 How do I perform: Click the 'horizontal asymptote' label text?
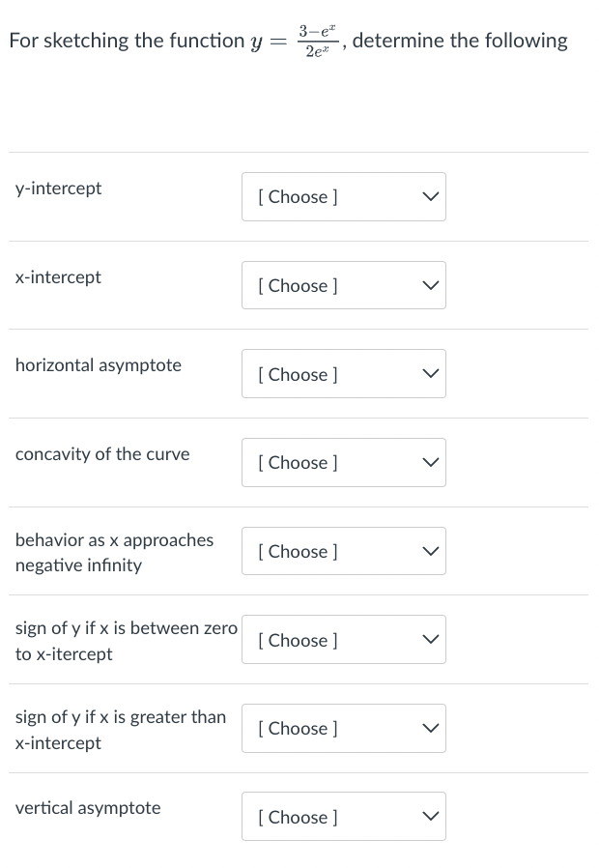coord(99,365)
